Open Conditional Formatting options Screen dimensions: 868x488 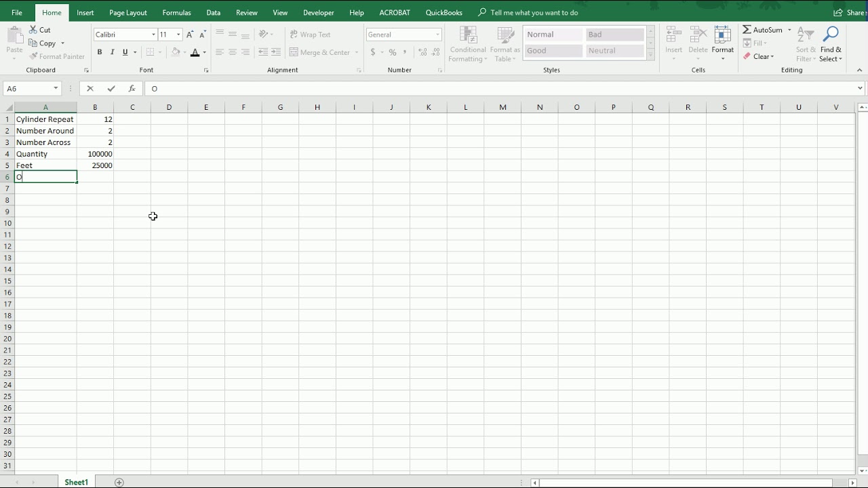pos(468,45)
